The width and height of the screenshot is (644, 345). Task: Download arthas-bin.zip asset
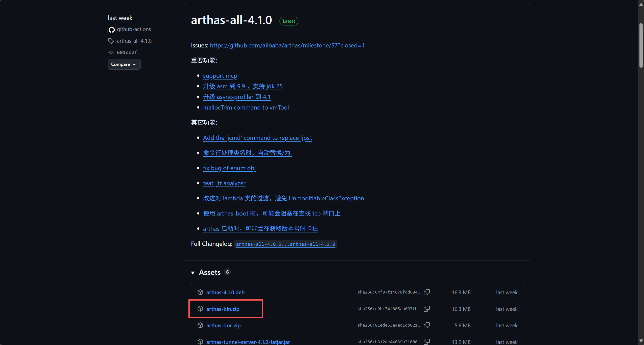[223, 309]
